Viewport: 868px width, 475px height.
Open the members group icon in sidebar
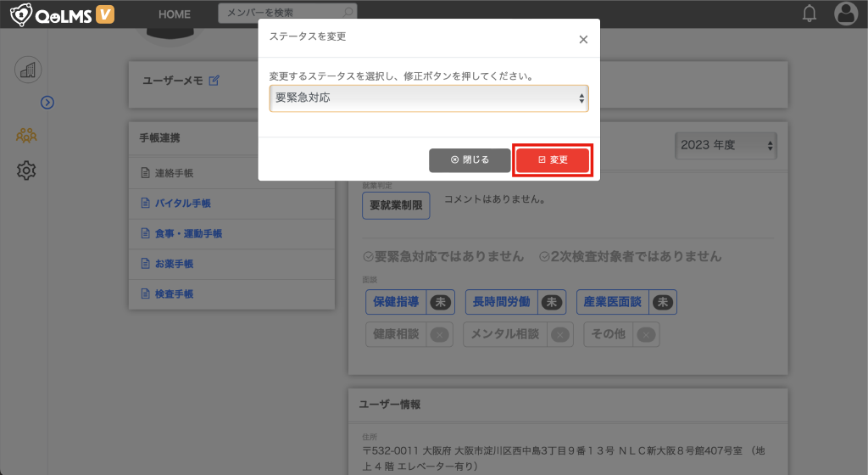26,135
